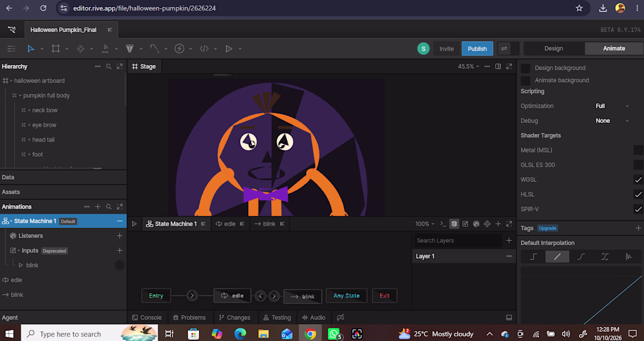644x341 pixels.
Task: Uncheck the SPIR-V shader target
Action: [638, 209]
